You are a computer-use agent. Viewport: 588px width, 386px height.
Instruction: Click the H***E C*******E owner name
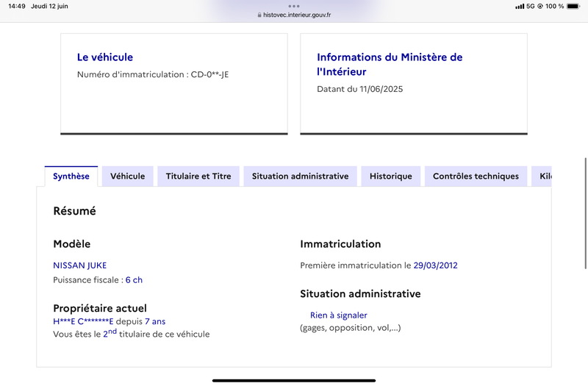click(x=83, y=321)
